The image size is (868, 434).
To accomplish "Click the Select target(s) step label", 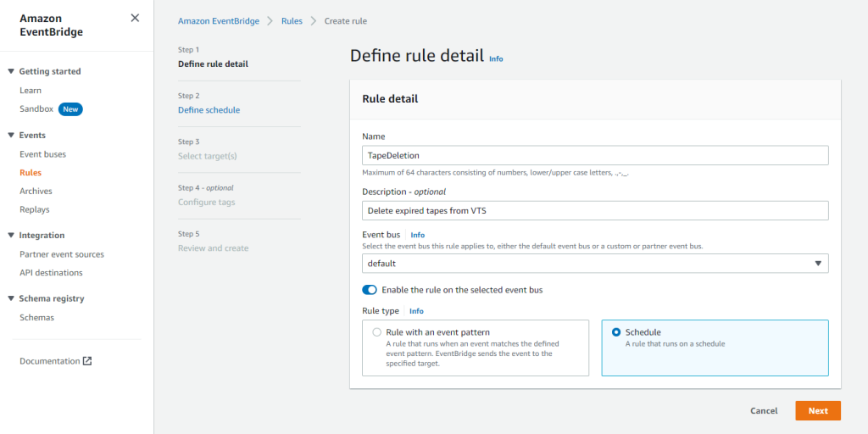I will [207, 156].
